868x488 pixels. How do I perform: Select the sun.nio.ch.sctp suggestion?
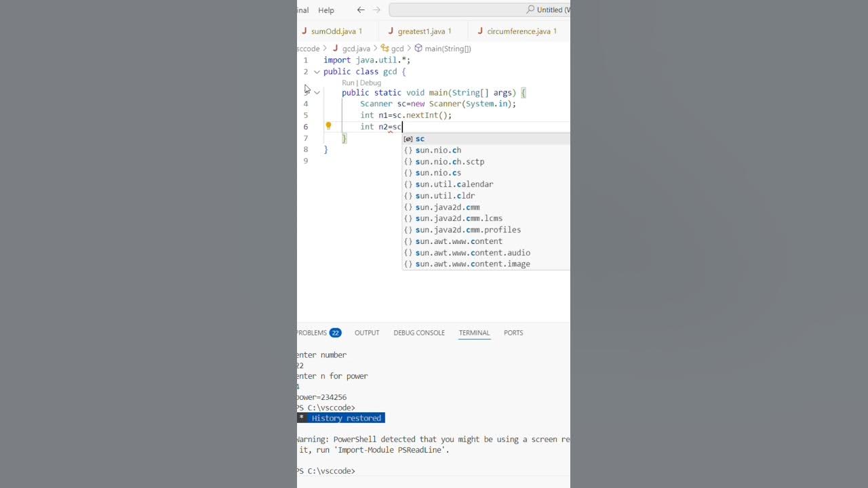486,161
